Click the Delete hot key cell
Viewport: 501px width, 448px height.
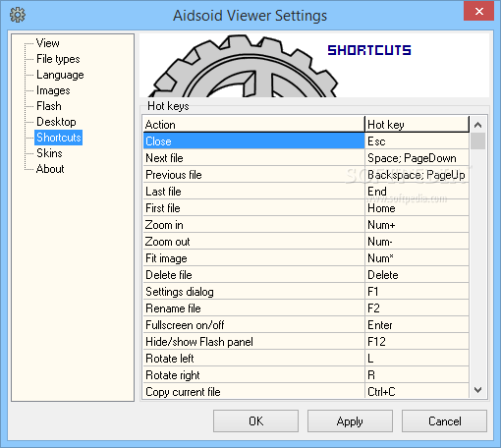pos(417,275)
